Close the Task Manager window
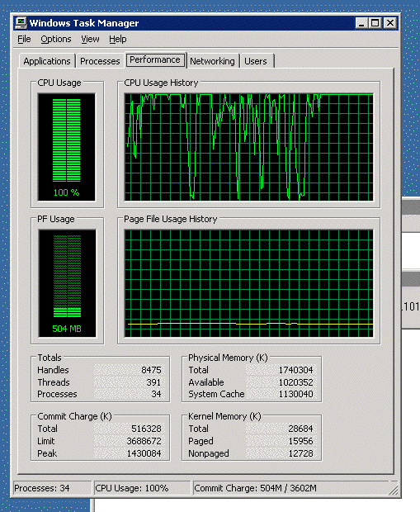The image size is (420, 512). [389, 23]
